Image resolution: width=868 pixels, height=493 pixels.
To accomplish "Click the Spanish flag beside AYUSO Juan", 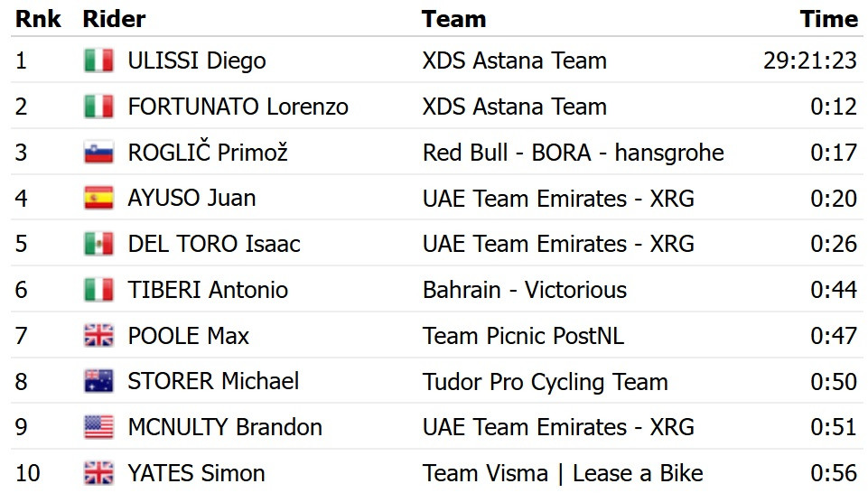I will tap(99, 198).
